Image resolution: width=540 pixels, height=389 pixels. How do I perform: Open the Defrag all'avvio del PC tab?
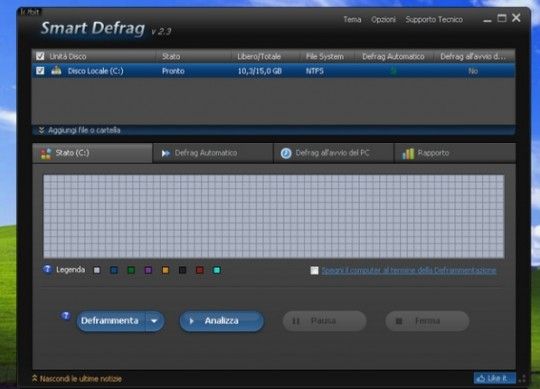pyautogui.click(x=333, y=153)
